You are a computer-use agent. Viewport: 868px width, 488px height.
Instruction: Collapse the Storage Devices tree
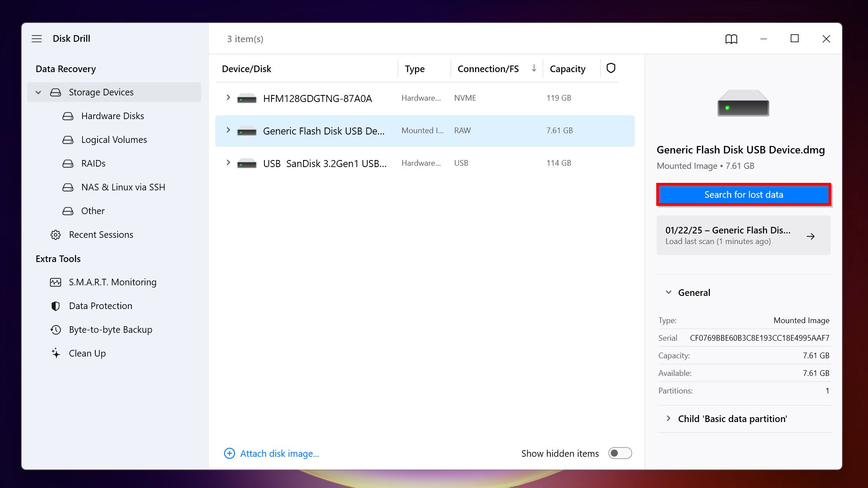click(38, 92)
